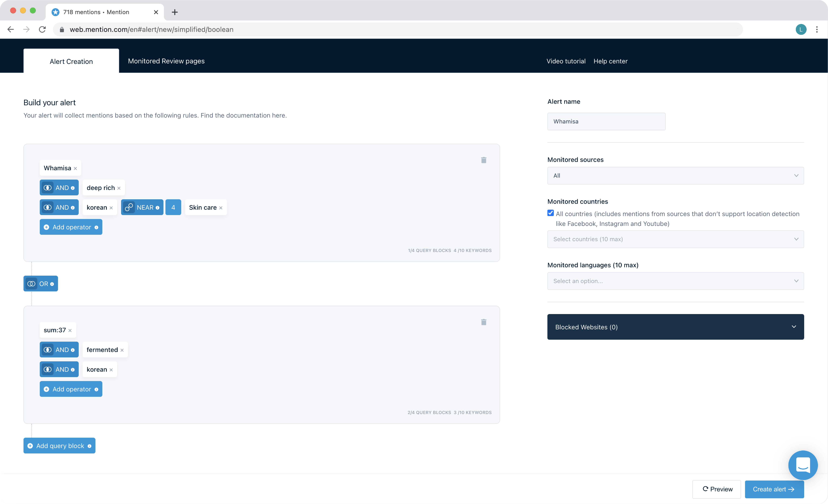Select the Alert Creation tab

click(71, 61)
